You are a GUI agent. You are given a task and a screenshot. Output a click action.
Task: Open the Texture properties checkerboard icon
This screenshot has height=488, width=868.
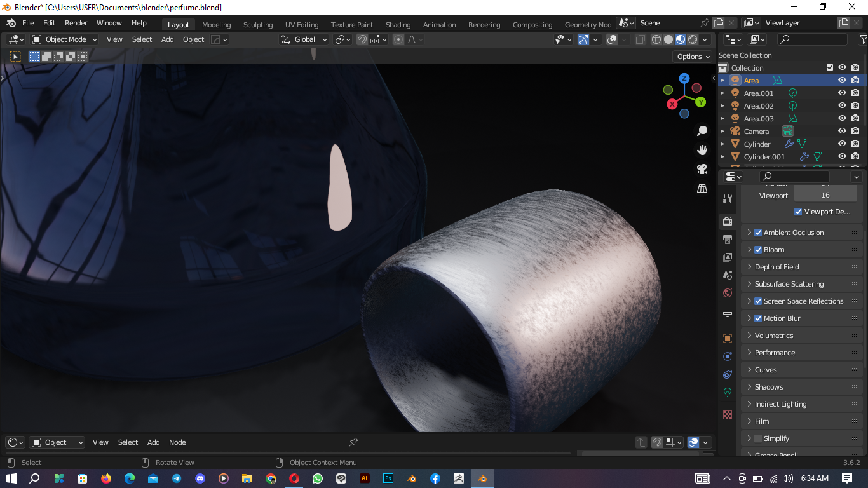(x=728, y=415)
